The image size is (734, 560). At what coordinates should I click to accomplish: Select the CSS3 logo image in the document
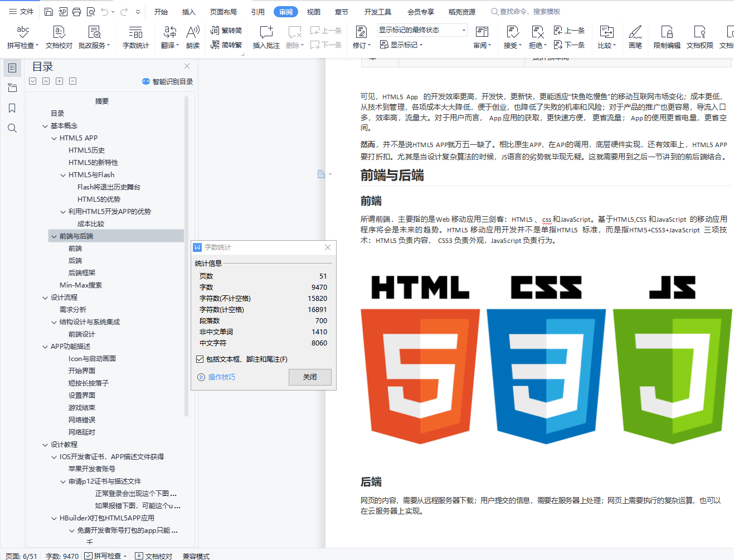click(x=546, y=360)
